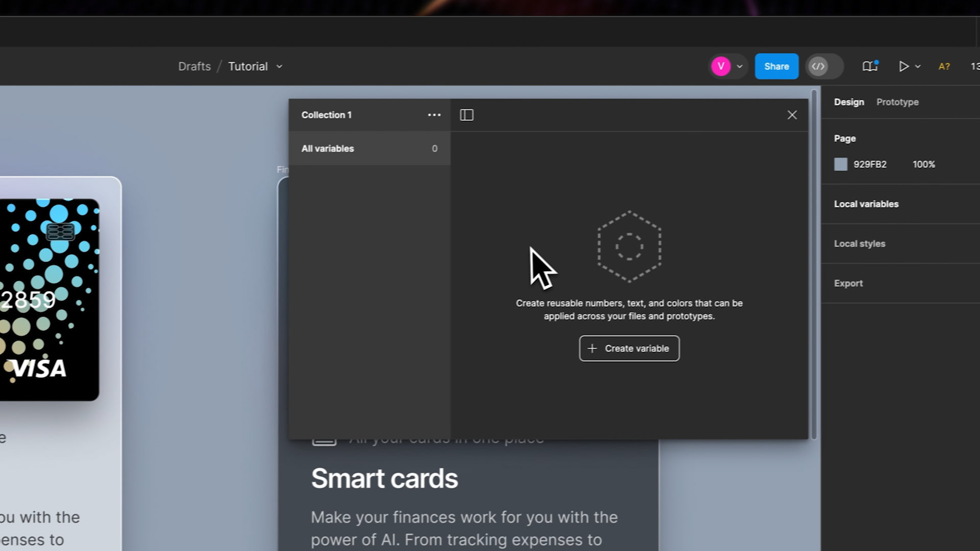Dismiss the variables modal with the X
This screenshot has height=551, width=980.
(792, 115)
